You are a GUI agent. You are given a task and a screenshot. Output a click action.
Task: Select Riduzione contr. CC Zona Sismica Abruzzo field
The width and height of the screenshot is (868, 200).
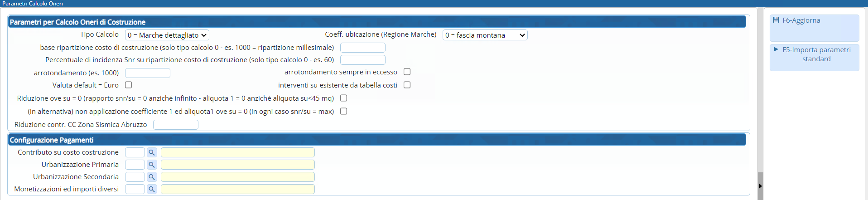click(x=176, y=125)
